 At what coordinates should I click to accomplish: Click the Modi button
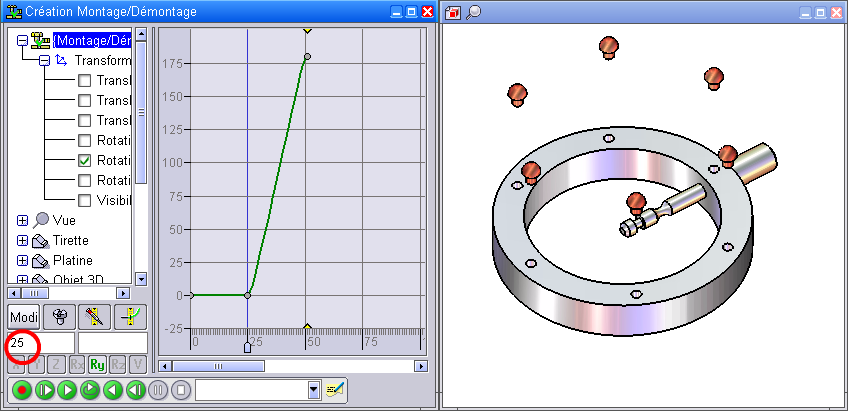24,317
